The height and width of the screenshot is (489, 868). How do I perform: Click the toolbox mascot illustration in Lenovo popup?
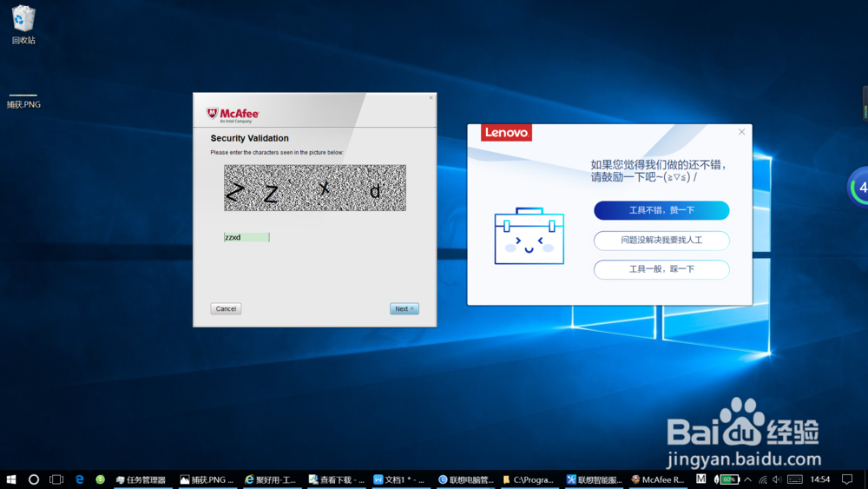[x=529, y=236]
